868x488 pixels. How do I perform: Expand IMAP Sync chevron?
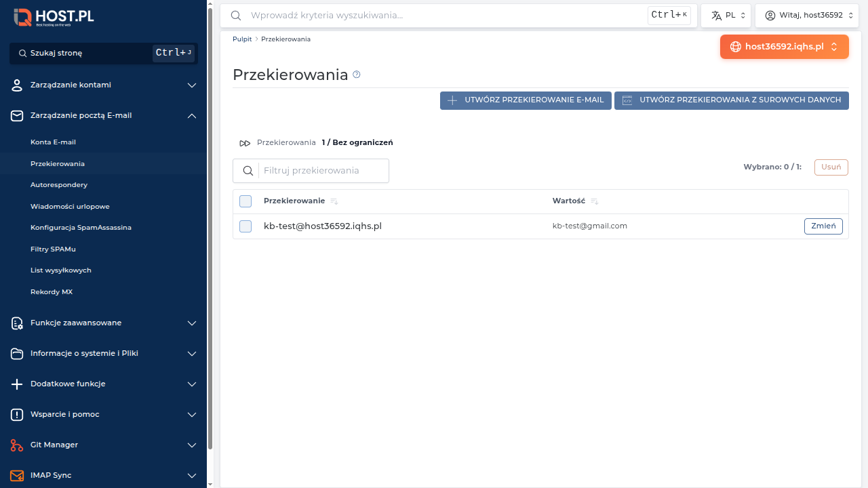192,476
